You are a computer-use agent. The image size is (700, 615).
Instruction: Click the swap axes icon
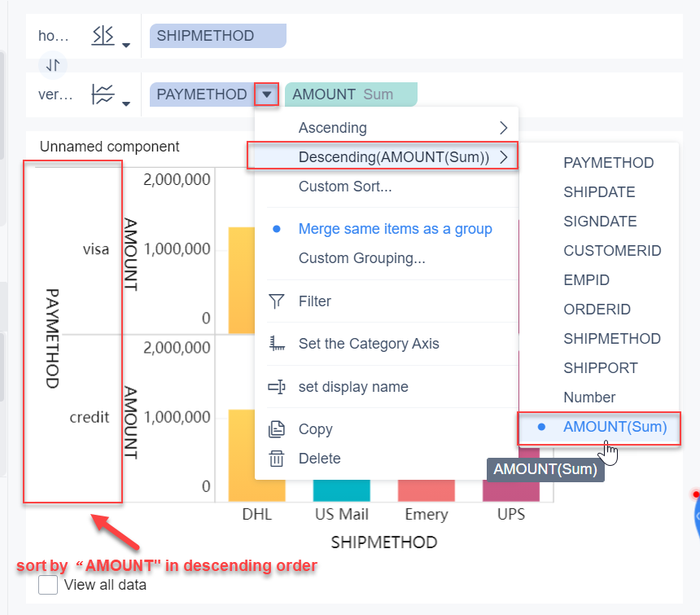point(53,65)
